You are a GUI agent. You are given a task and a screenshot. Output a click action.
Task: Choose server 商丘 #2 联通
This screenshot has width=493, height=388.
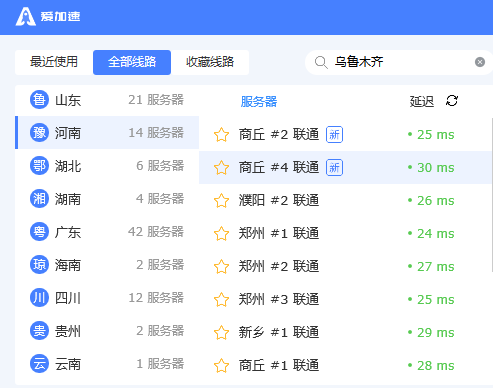pos(279,135)
